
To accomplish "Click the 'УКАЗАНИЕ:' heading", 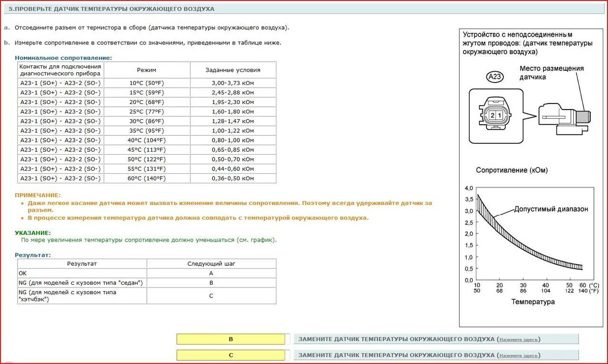I will pyautogui.click(x=33, y=233).
